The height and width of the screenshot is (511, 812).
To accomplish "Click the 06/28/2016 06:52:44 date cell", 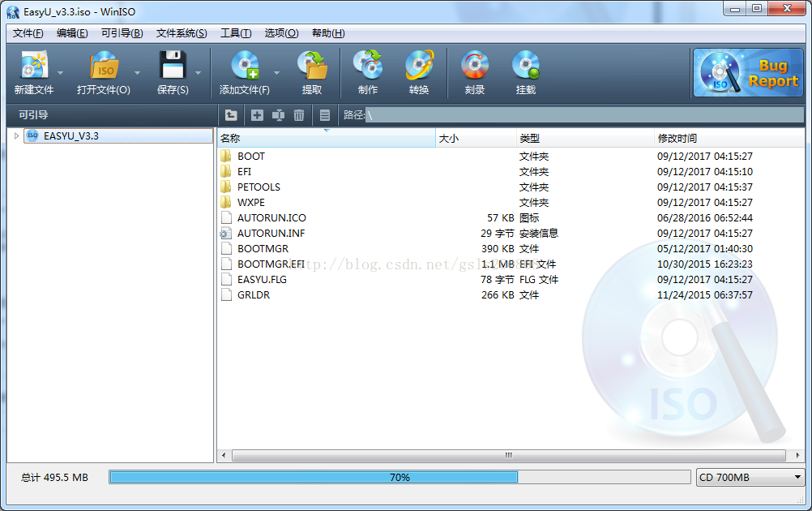I will coord(705,217).
